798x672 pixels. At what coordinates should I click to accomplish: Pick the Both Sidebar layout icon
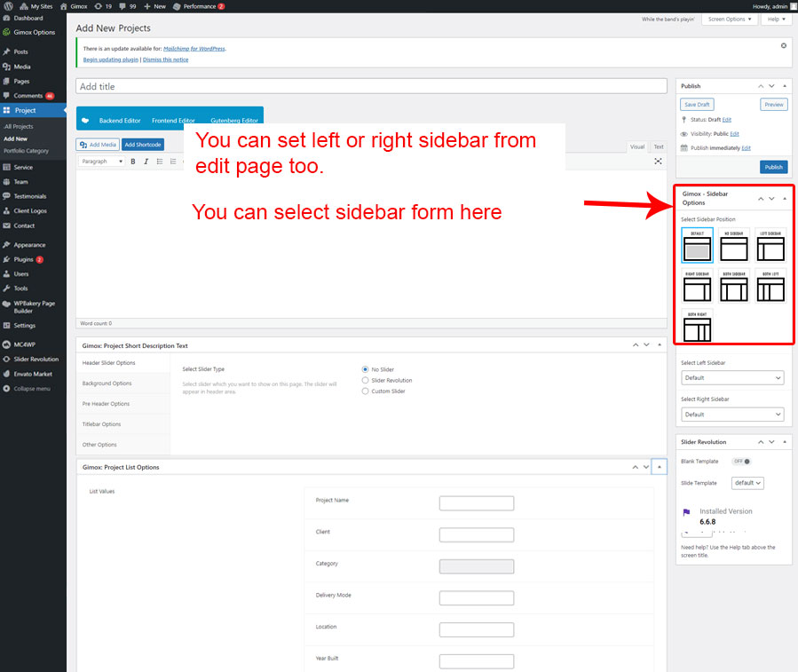[x=733, y=287]
